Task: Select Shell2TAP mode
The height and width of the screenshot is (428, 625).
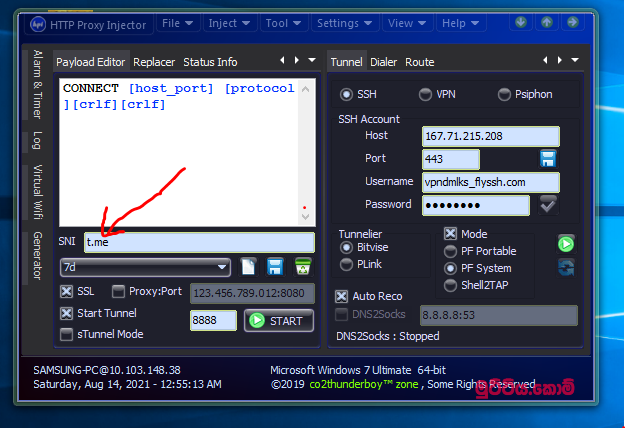Action: click(450, 285)
